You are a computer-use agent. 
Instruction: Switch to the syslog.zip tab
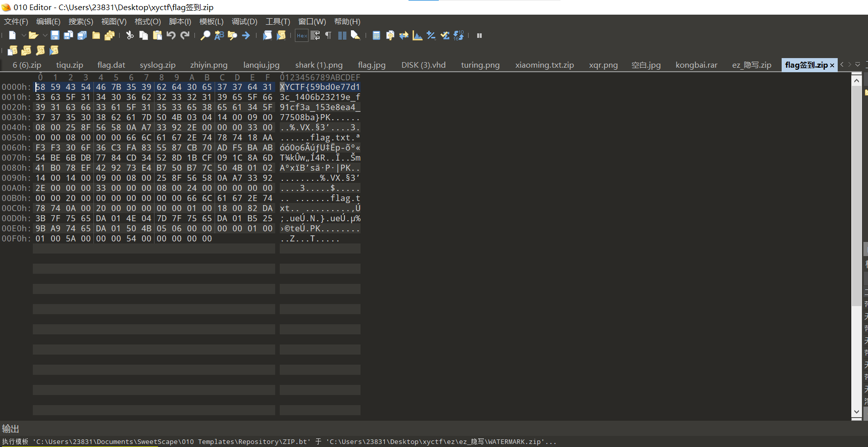pyautogui.click(x=158, y=65)
